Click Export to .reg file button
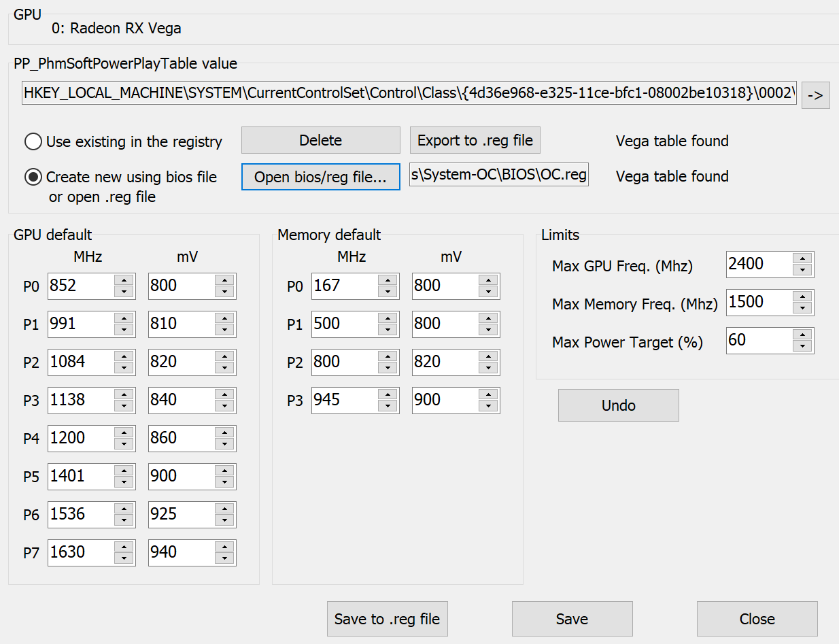This screenshot has width=839, height=644. [475, 140]
